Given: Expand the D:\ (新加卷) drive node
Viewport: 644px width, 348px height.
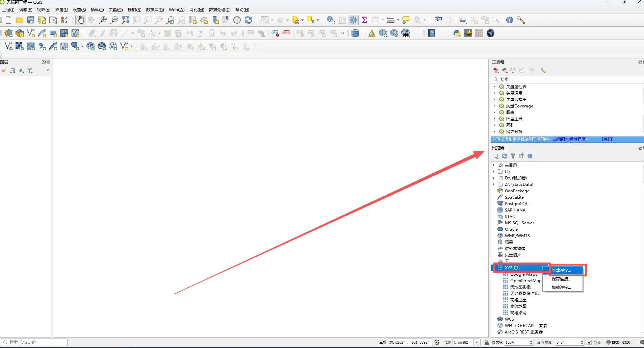Looking at the screenshot, I should (x=494, y=178).
